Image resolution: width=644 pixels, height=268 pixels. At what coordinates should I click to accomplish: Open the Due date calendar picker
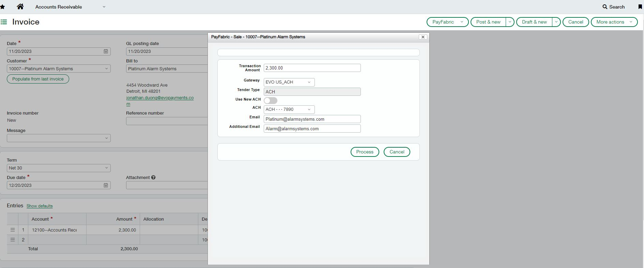point(106,185)
